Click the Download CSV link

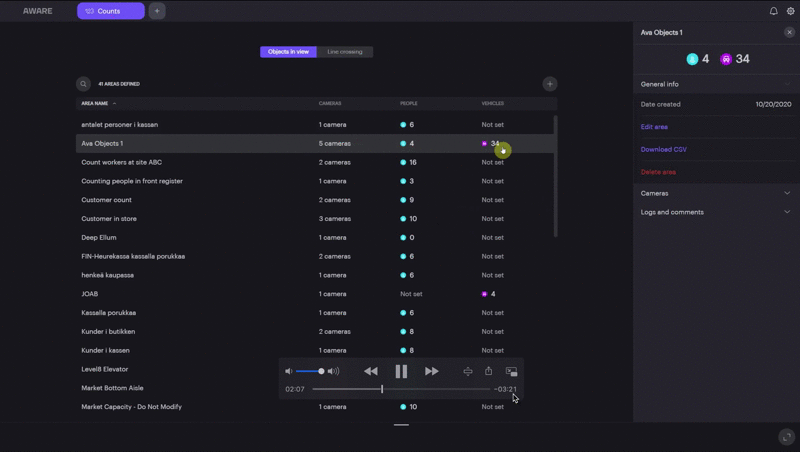[x=664, y=149]
